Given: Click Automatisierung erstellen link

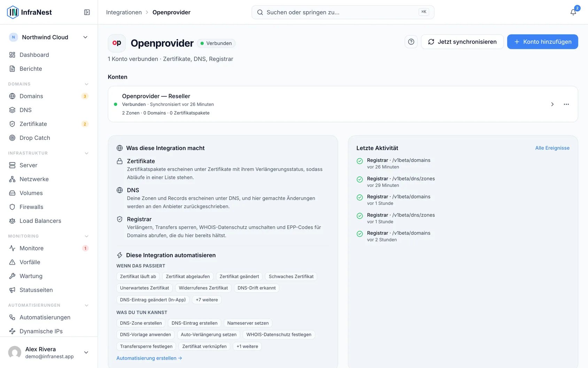Looking at the screenshot, I should pos(149,358).
